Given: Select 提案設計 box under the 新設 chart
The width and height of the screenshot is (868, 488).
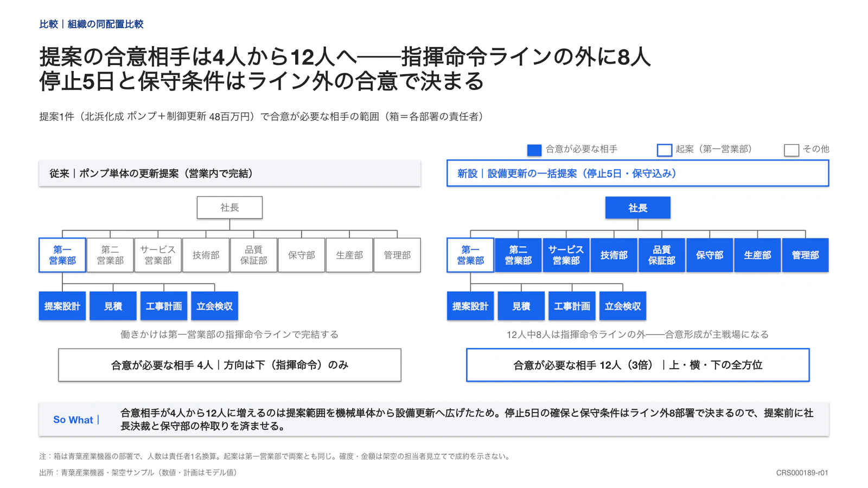Looking at the screenshot, I should tap(470, 306).
